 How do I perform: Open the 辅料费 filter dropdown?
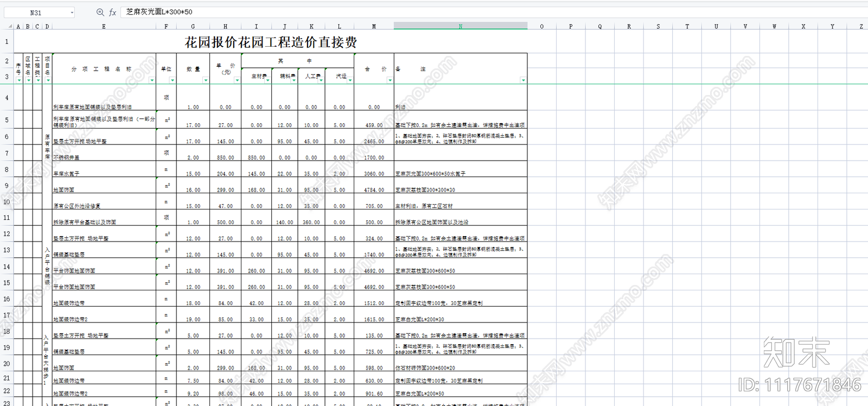[x=294, y=80]
